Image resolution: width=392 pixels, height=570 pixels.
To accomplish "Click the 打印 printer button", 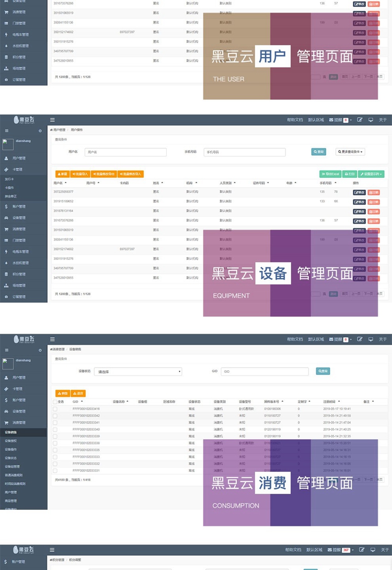I will 350,174.
